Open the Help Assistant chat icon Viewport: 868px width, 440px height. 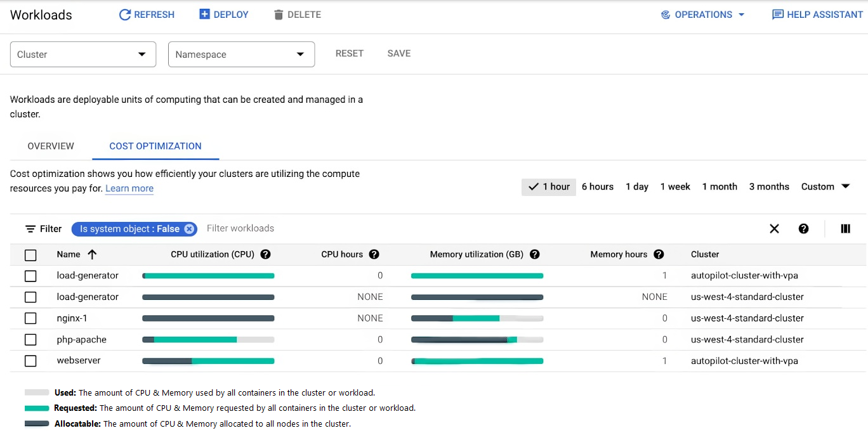[x=777, y=15]
